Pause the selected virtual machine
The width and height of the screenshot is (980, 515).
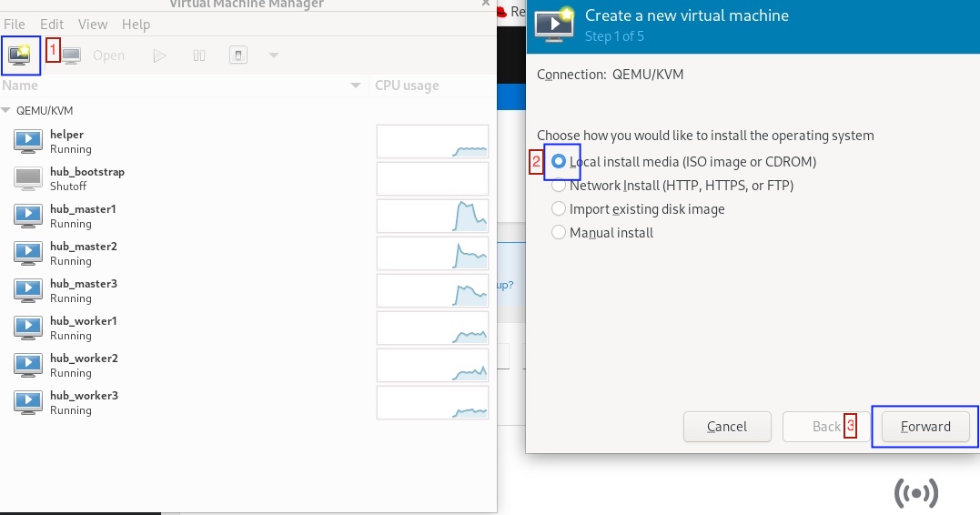[198, 56]
